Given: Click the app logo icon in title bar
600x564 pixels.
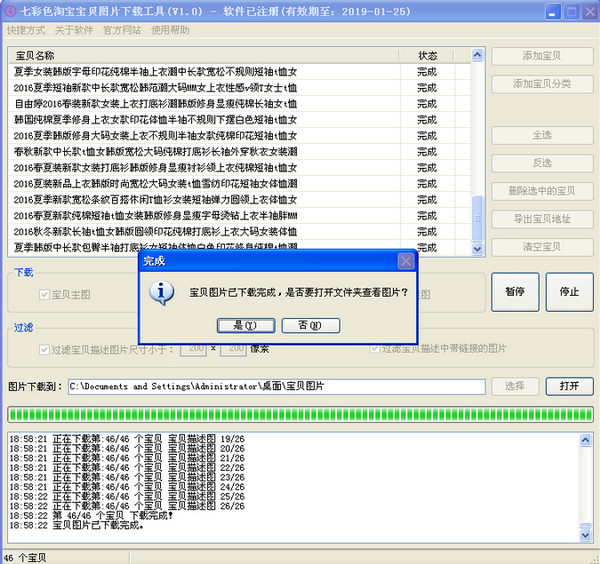Looking at the screenshot, I should click(x=10, y=11).
